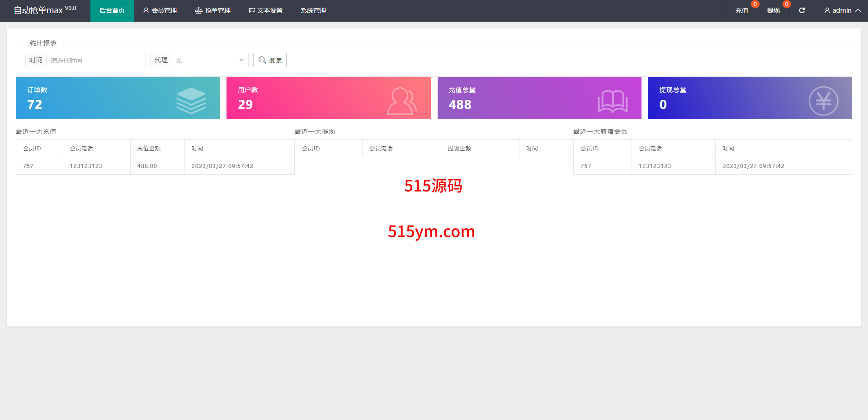This screenshot has width=868, height=420.
Task: Click the refresh icon in top bar
Action: pos(802,10)
